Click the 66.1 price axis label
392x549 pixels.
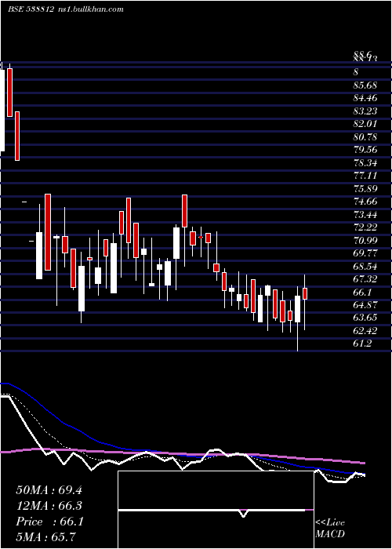click(362, 293)
